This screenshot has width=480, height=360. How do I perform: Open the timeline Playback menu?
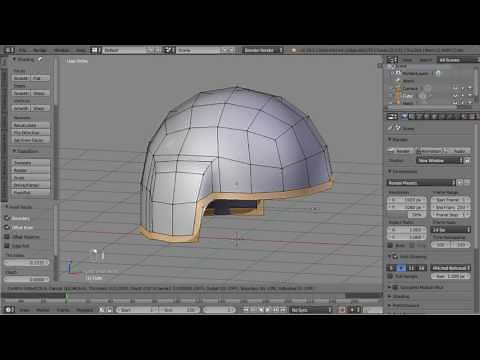click(84, 310)
